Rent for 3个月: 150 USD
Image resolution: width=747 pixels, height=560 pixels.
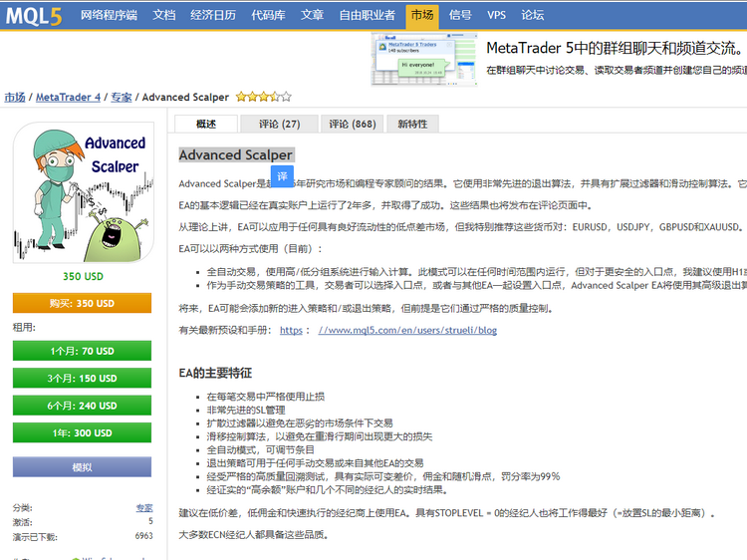tap(82, 378)
